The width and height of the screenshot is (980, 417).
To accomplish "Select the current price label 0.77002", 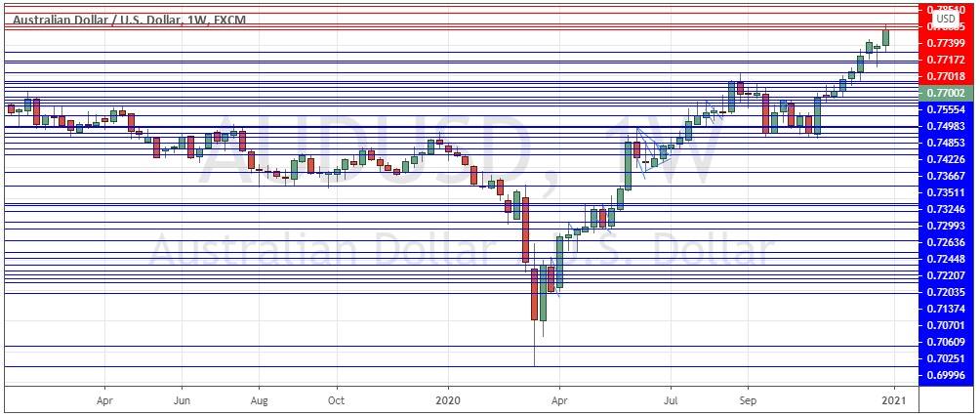I will (947, 93).
